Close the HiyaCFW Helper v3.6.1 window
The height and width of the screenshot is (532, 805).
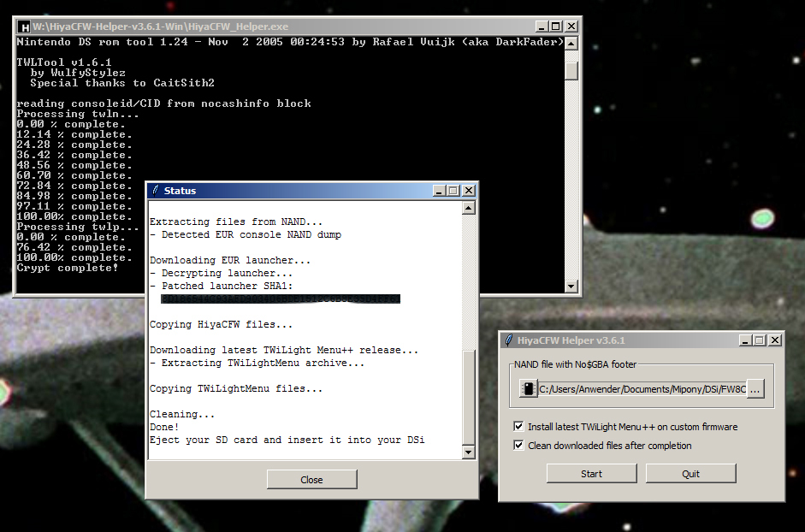pyautogui.click(x=775, y=340)
